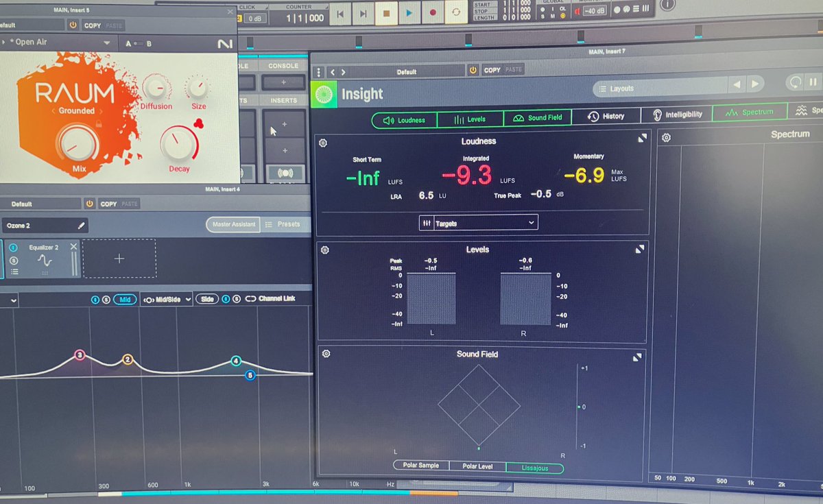
Task: Toggle Raum plugin power button on Insert 8
Action: click(x=73, y=25)
